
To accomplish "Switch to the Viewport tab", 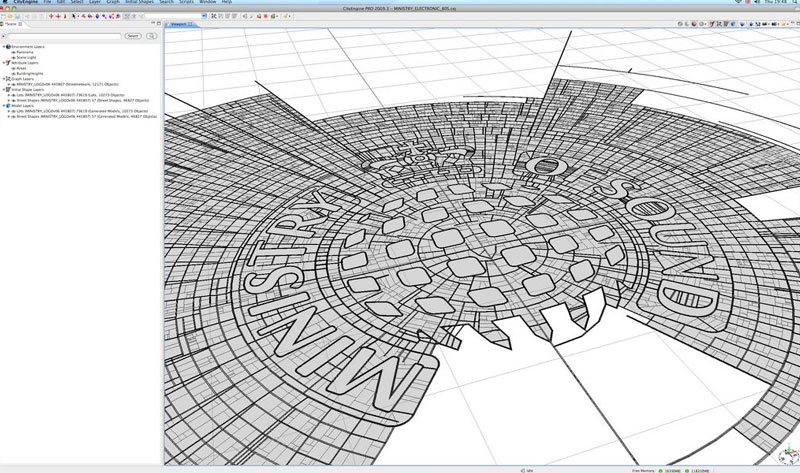I will pyautogui.click(x=180, y=25).
